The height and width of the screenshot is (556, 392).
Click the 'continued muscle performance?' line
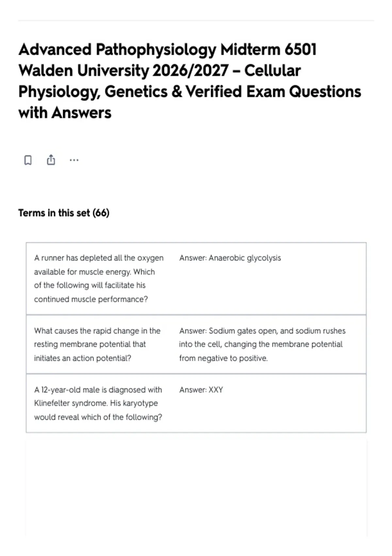(91, 299)
